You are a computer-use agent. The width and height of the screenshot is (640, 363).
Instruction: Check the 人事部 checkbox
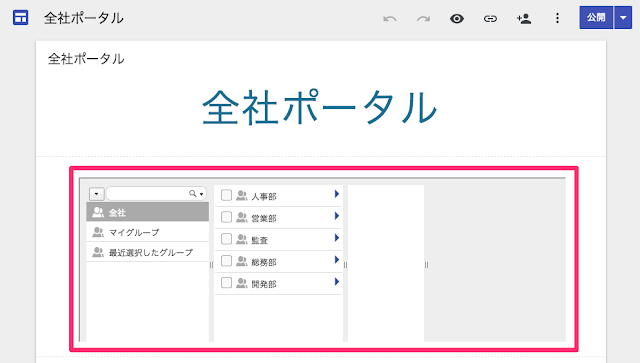[x=226, y=195]
